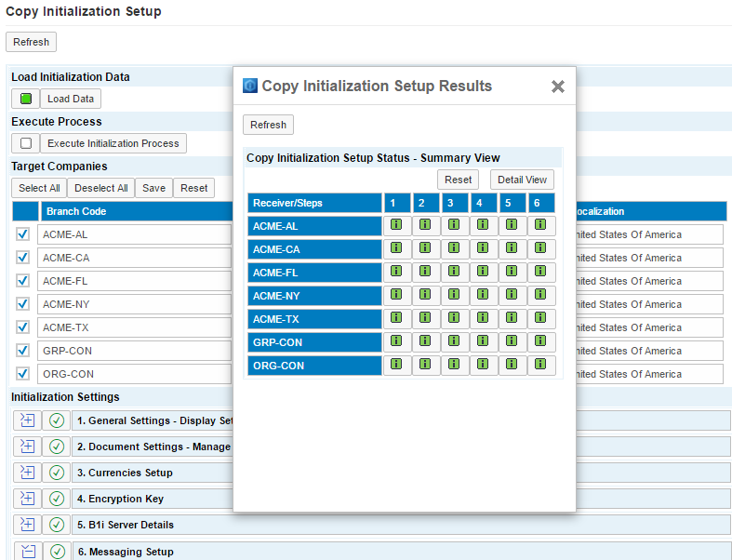Viewport: 732px width, 560px height.
Task: Click the Receiver/Steps column header
Action: coord(314,203)
